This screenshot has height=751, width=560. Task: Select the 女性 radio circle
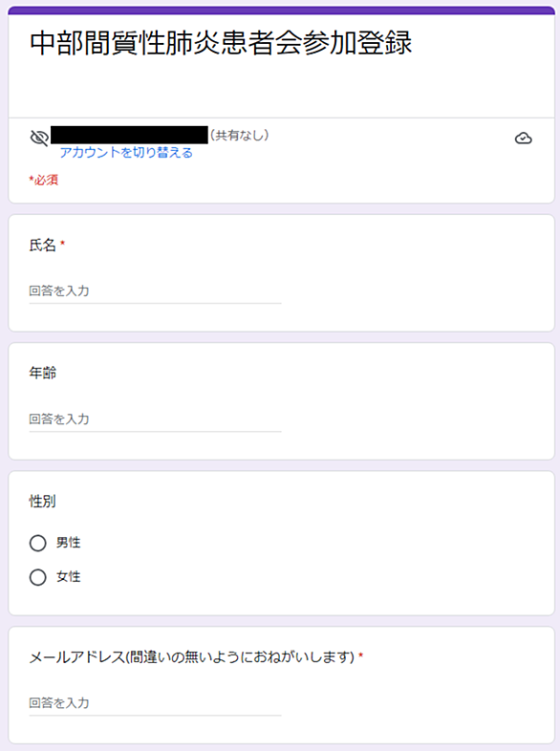[38, 577]
